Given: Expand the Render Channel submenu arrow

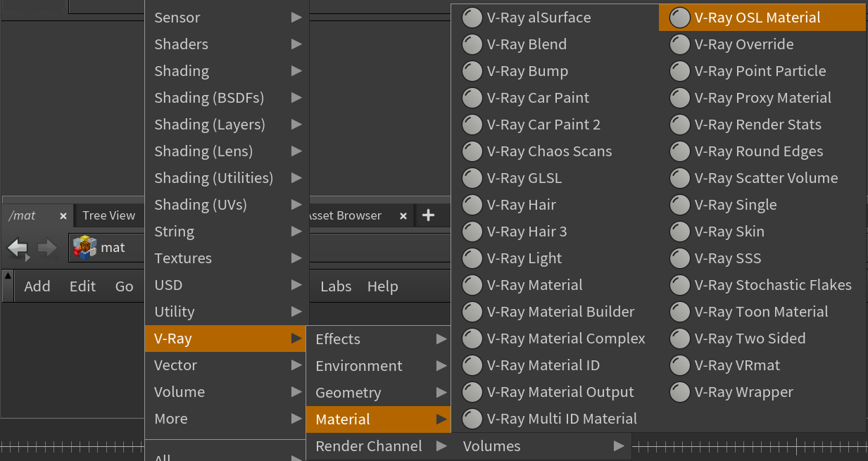Looking at the screenshot, I should (x=441, y=446).
